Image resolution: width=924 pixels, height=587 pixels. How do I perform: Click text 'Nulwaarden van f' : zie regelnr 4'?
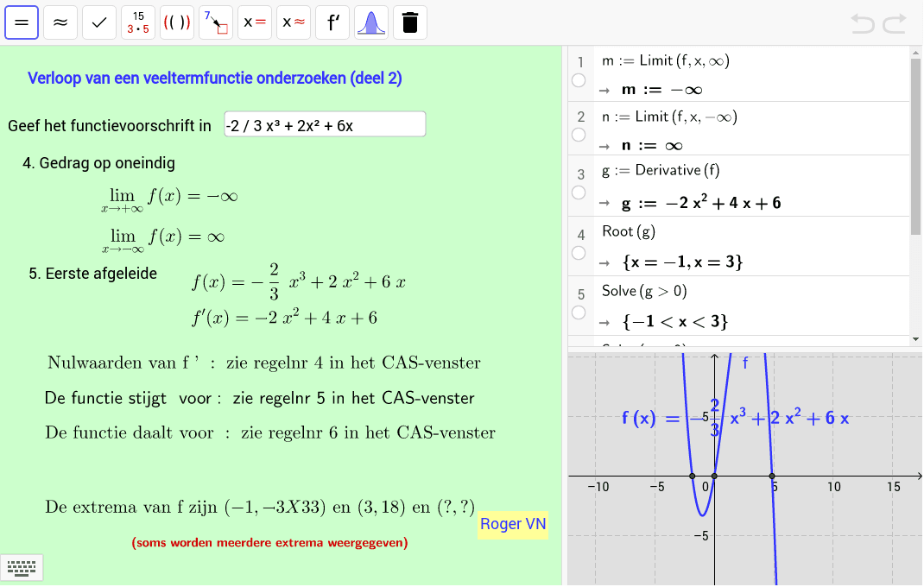[x=264, y=363]
